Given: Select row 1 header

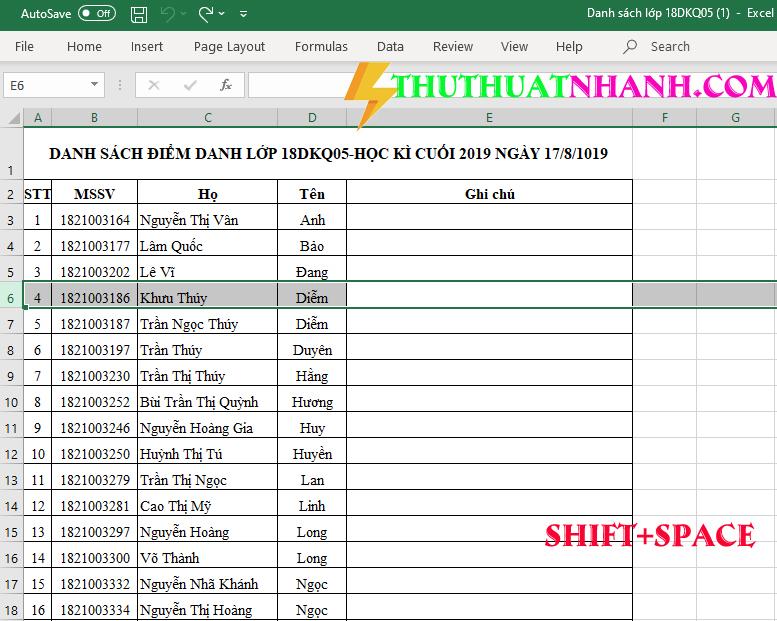Looking at the screenshot, I should point(11,154).
